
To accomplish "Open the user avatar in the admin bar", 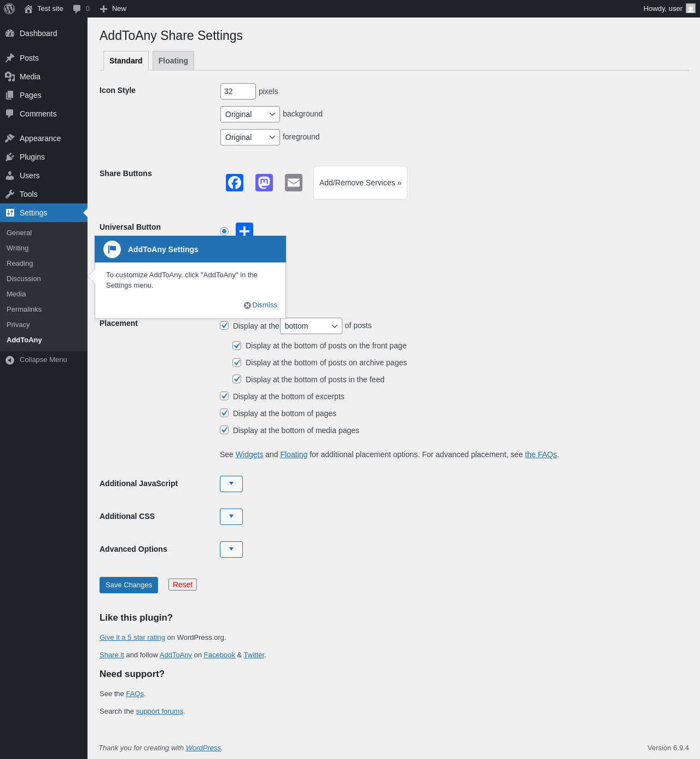I will (691, 9).
